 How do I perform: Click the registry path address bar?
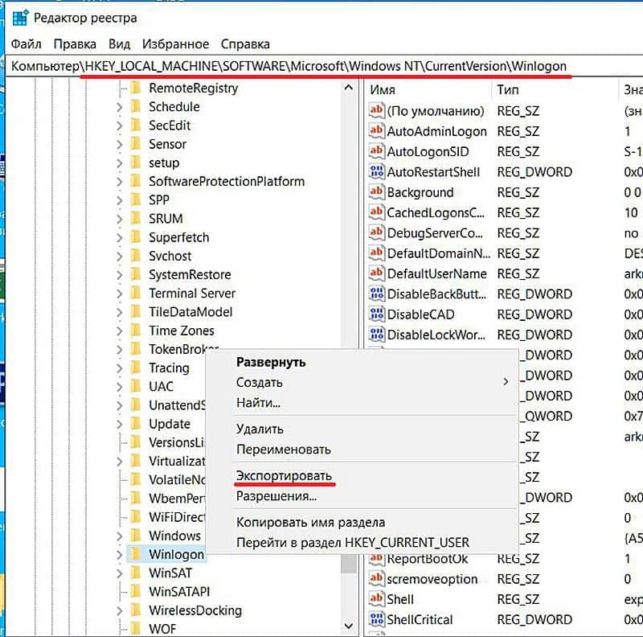(x=324, y=66)
